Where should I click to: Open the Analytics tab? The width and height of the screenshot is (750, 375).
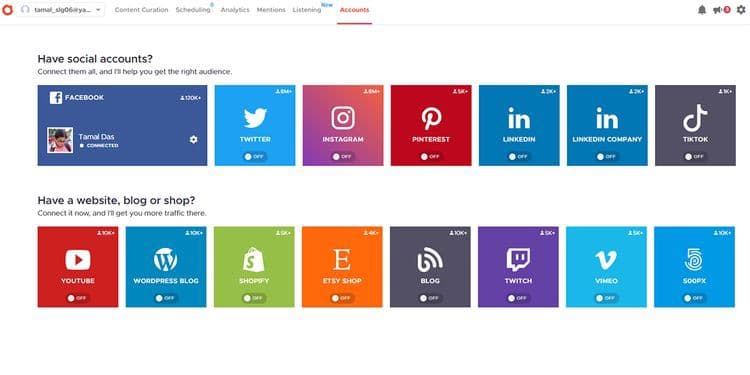coord(235,10)
